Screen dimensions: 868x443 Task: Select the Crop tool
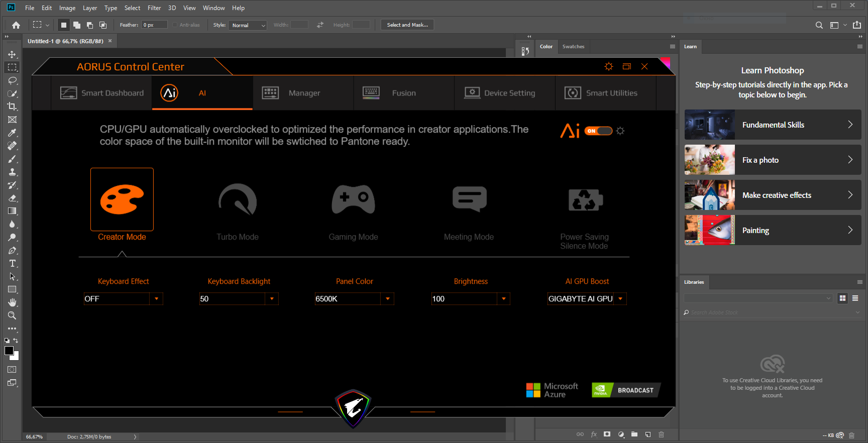(x=12, y=106)
